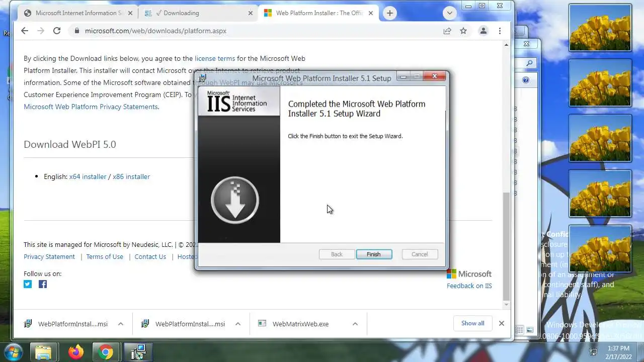Expand options for second WebPlatformInstal....msi download
The image size is (644, 362).
238,324
